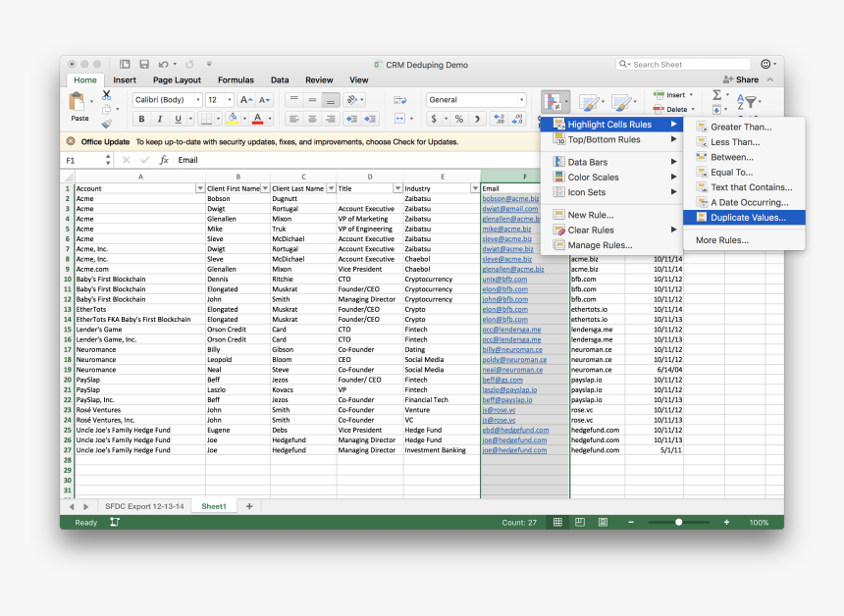The height and width of the screenshot is (616, 844).
Task: Open Format as Table gallery
Action: 589,102
